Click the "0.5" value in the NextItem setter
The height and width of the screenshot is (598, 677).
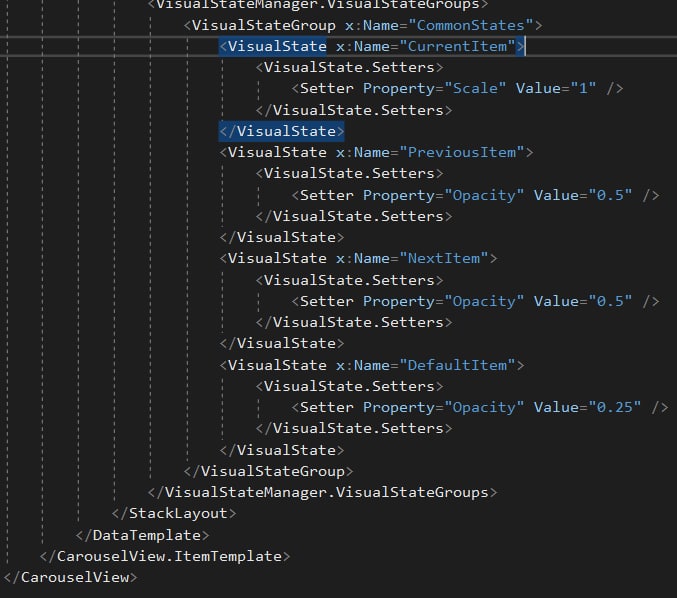coord(610,301)
